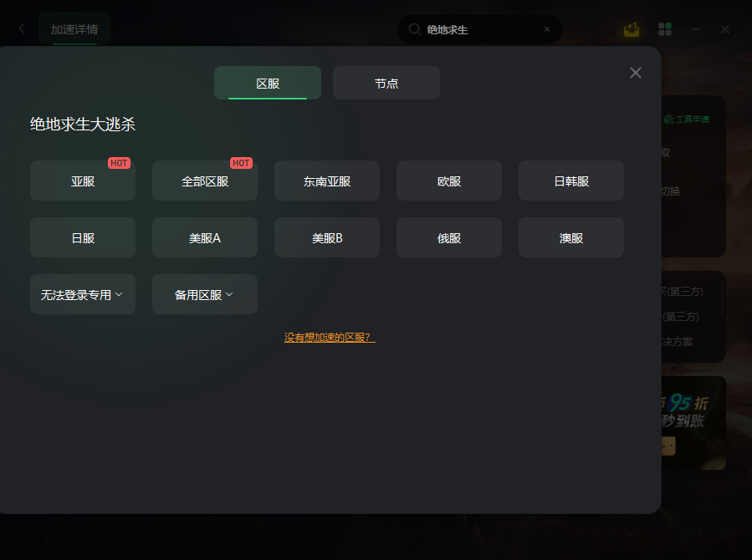This screenshot has height=560, width=752.
Task: Focus the 绝地求生 search field
Action: pyautogui.click(x=479, y=30)
